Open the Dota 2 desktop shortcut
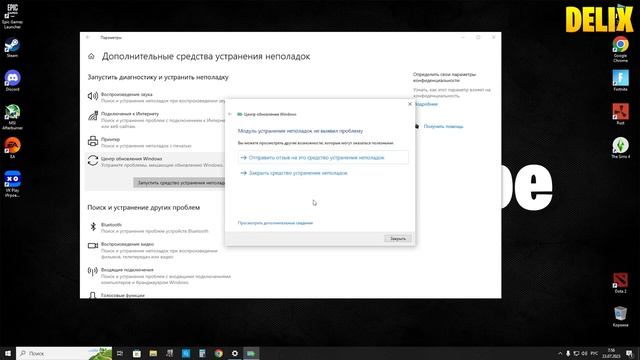 [620, 283]
